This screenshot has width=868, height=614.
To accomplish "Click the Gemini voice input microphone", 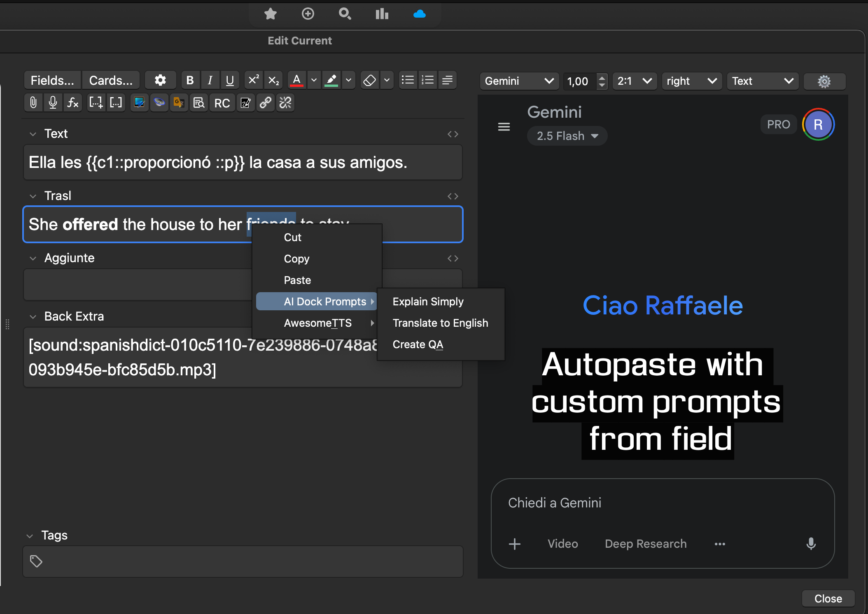I will point(811,544).
